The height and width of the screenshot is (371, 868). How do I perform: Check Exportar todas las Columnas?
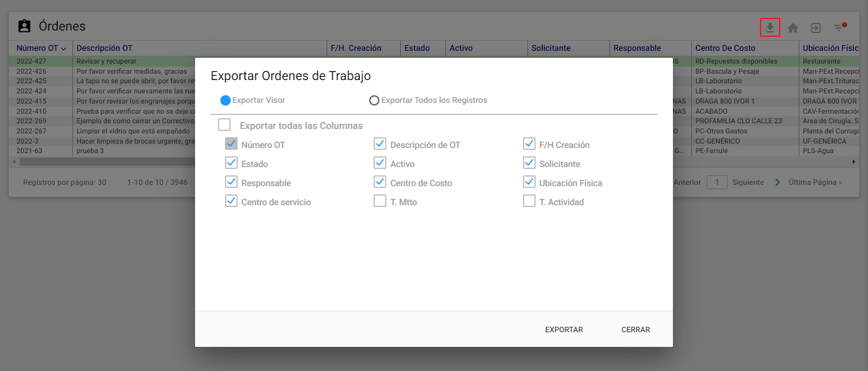[x=224, y=125]
